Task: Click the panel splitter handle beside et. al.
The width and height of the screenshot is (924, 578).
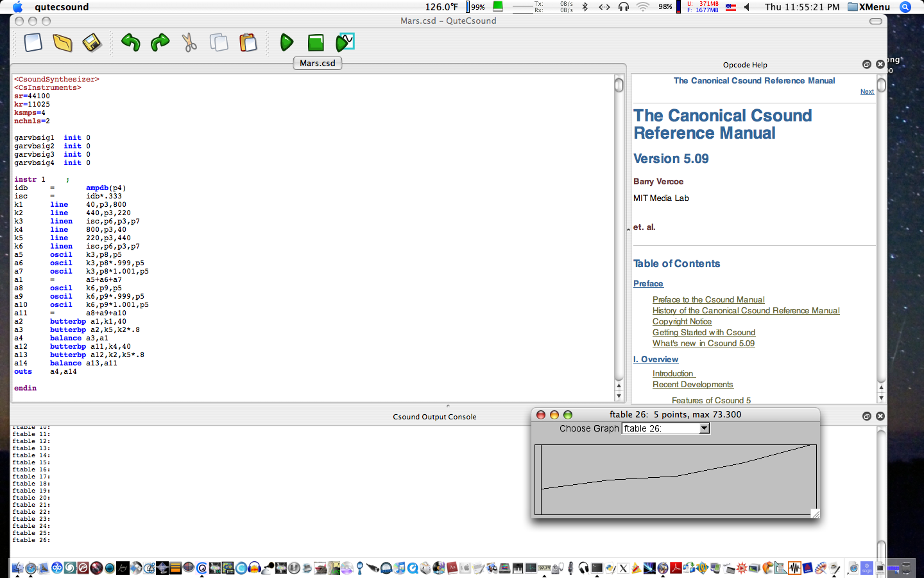Action: click(628, 229)
